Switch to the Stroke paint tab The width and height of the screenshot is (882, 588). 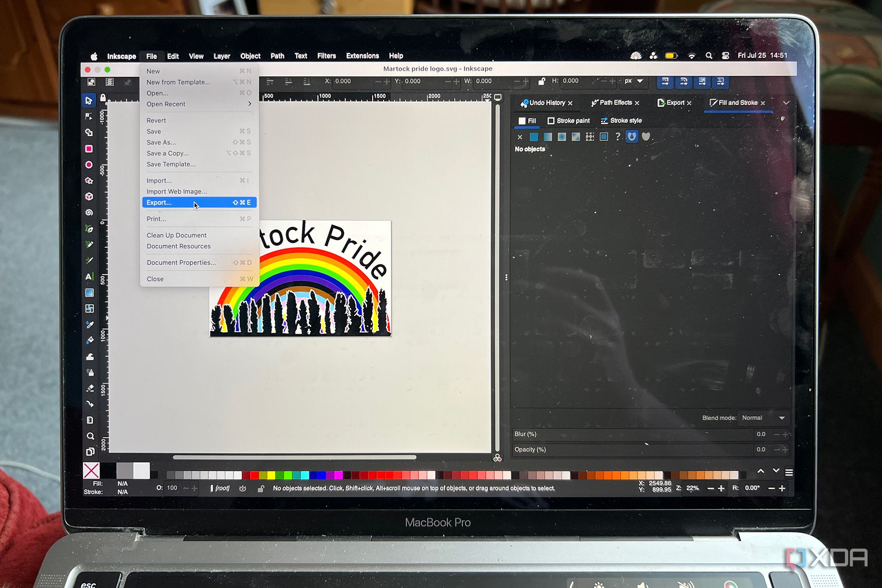pos(569,121)
